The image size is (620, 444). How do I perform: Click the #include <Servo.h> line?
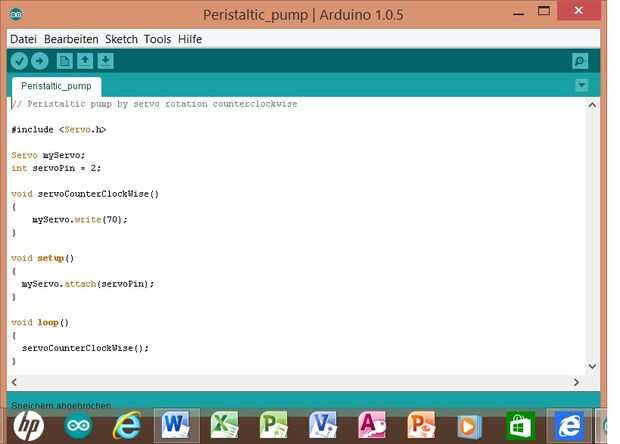click(x=59, y=130)
